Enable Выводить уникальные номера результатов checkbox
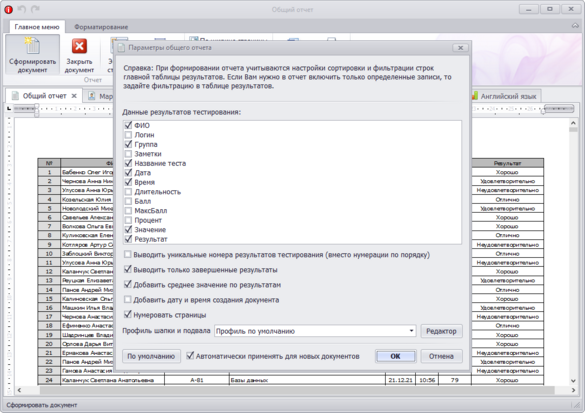The height and width of the screenshot is (413, 585). click(128, 254)
